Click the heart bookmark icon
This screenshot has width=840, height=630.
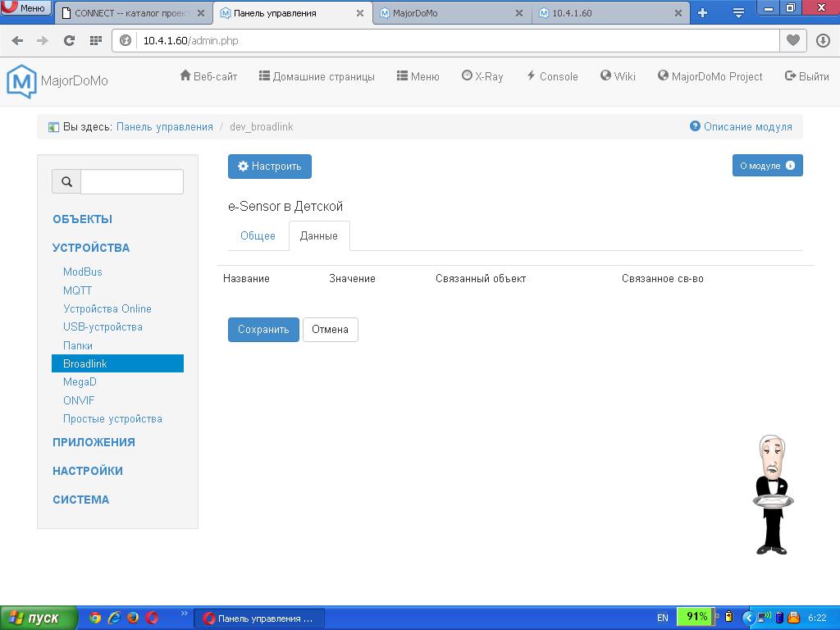tap(793, 40)
